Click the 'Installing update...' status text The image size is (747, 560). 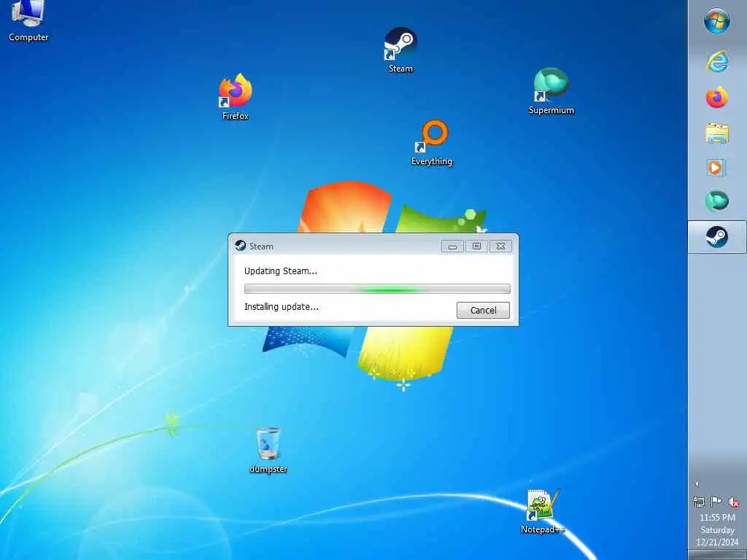282,307
